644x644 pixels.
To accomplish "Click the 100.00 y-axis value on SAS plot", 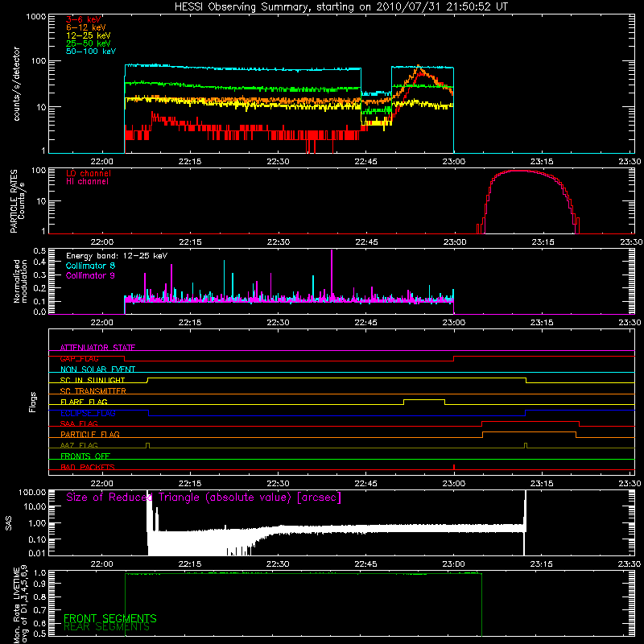I will tap(32, 492).
